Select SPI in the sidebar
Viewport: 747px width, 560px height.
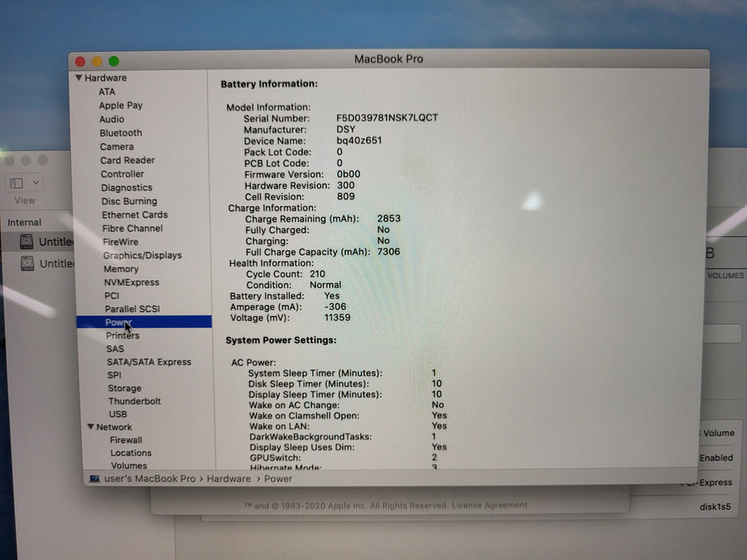pyautogui.click(x=114, y=374)
